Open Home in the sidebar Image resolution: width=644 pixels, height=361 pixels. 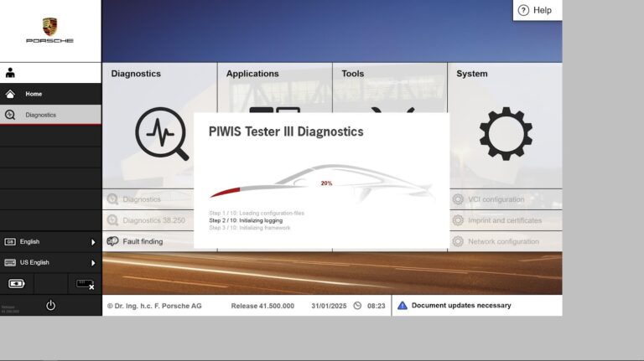pos(50,94)
